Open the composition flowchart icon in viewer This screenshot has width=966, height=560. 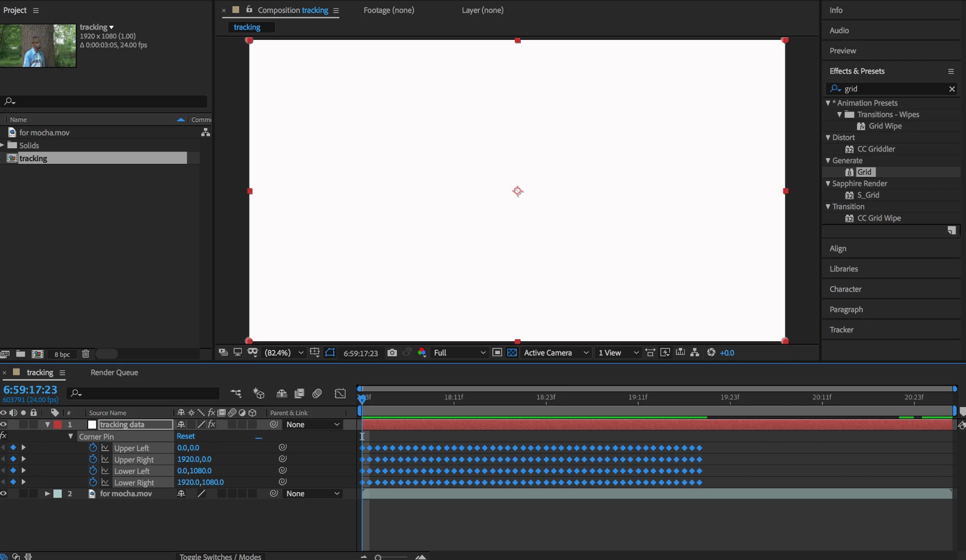[x=695, y=353]
